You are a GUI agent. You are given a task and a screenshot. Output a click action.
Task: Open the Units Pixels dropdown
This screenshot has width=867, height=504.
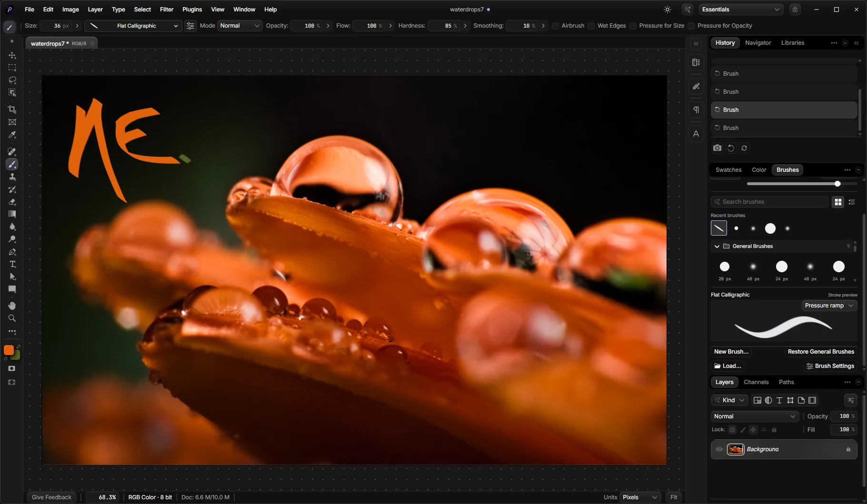[640, 497]
